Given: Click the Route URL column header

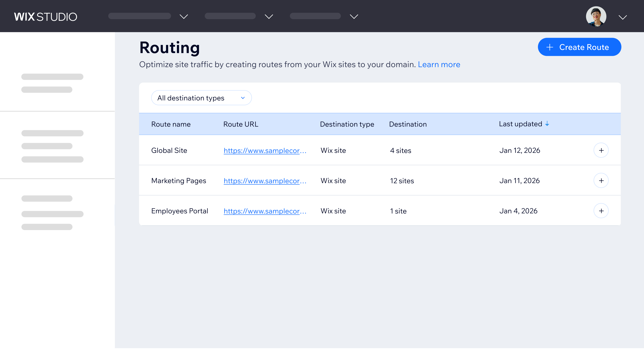Looking at the screenshot, I should 240,124.
